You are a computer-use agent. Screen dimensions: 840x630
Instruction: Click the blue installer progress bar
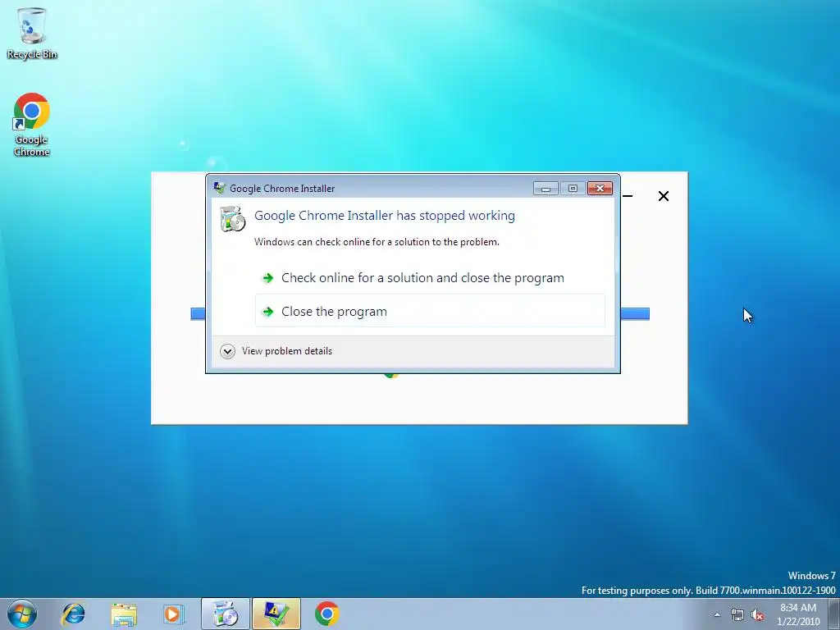pyautogui.click(x=635, y=314)
